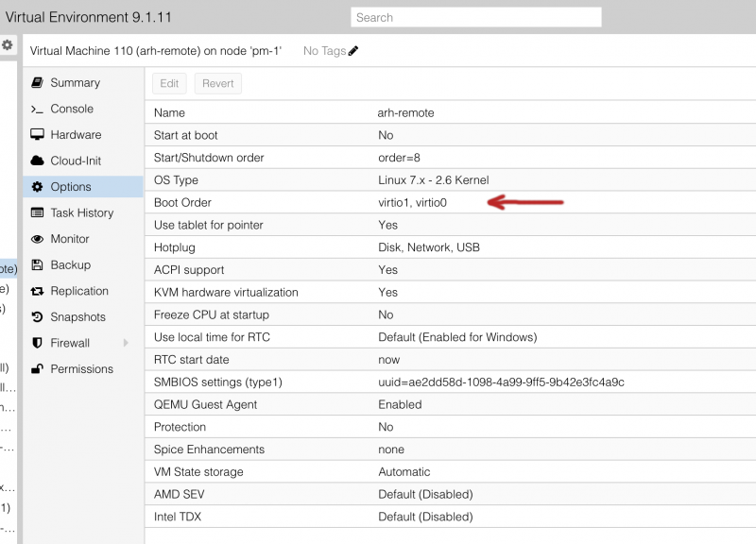Click the 'Disk, Network, USB' value
The height and width of the screenshot is (544, 756).
pyautogui.click(x=429, y=247)
